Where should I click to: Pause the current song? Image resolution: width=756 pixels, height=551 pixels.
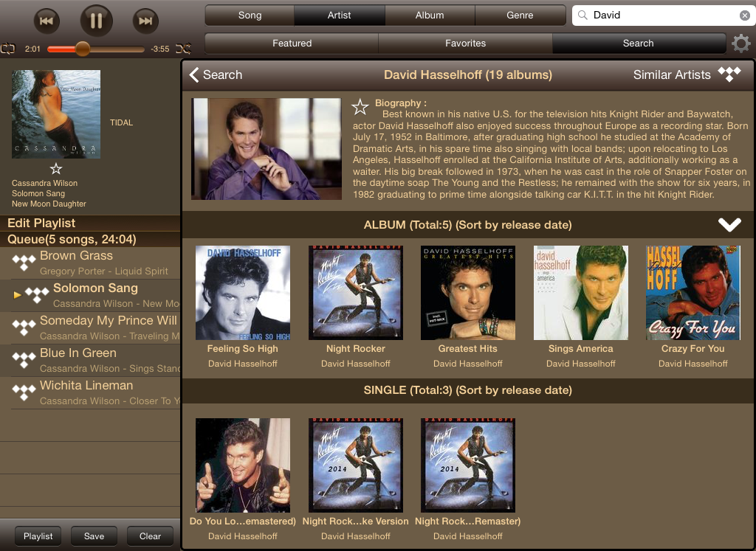pos(97,21)
